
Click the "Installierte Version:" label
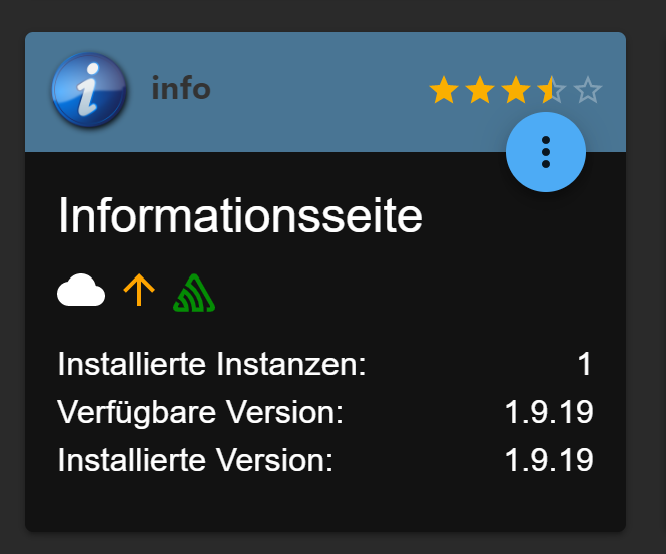(195, 460)
